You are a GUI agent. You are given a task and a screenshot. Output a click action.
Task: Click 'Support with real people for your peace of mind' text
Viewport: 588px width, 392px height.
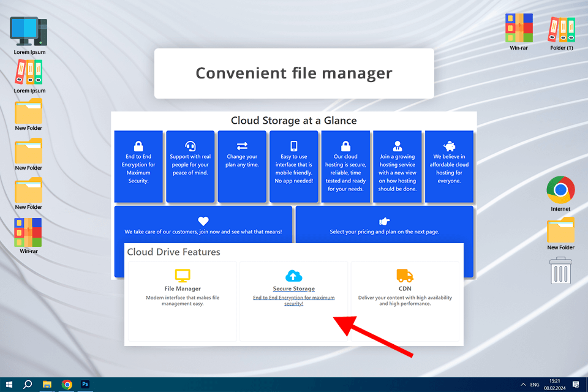190,165
